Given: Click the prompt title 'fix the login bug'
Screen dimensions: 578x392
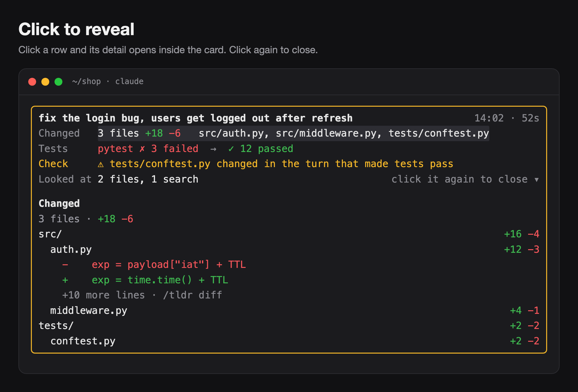Looking at the screenshot, I should (195, 118).
